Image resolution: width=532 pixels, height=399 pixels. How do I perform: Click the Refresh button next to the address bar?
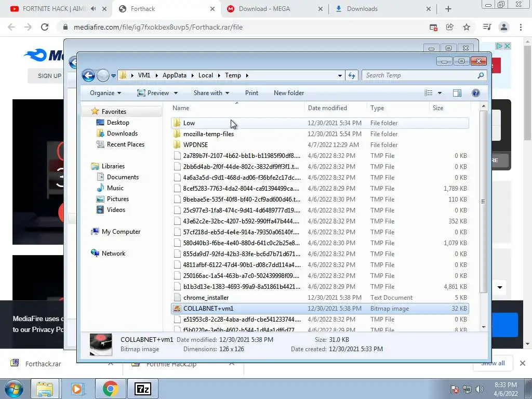(352, 75)
